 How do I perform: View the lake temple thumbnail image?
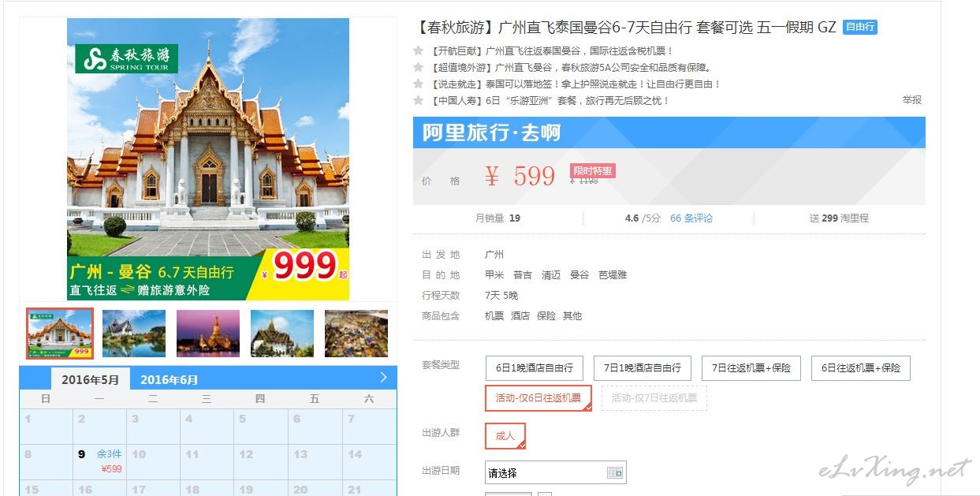click(134, 333)
